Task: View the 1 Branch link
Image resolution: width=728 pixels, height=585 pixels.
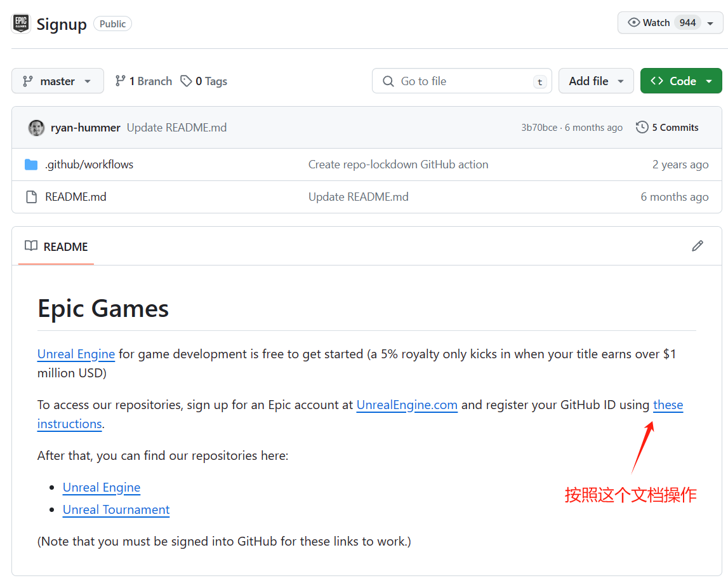Action: (x=143, y=81)
